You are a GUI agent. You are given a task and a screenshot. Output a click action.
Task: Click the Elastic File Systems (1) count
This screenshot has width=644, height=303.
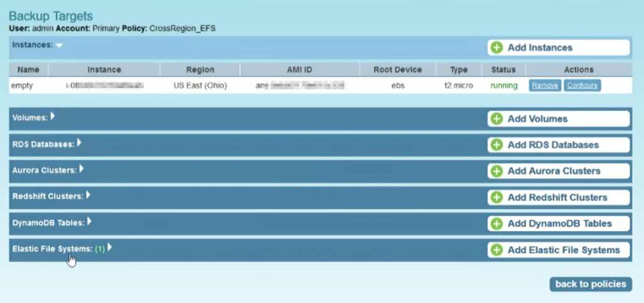point(100,249)
